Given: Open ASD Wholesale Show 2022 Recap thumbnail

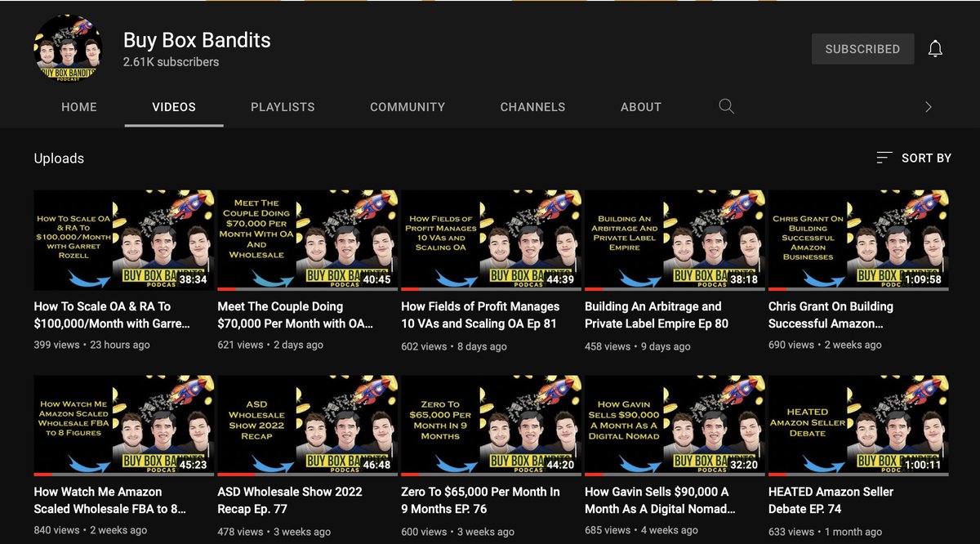Looking at the screenshot, I should (308, 426).
